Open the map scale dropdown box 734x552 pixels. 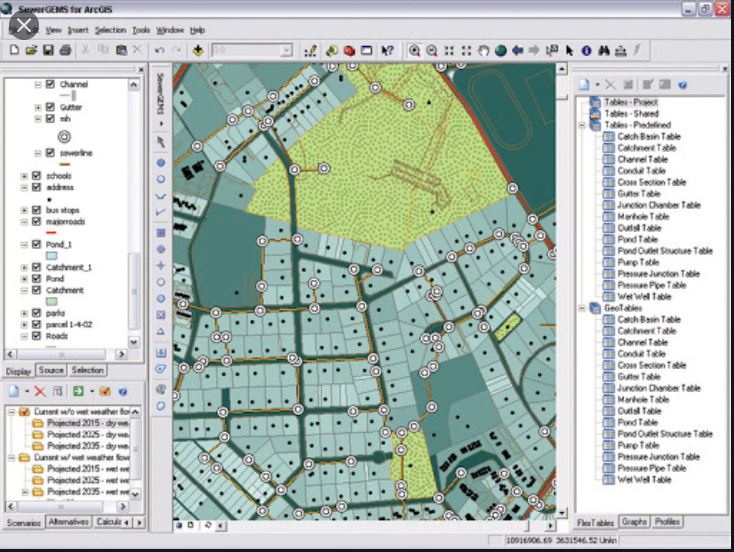click(286, 50)
